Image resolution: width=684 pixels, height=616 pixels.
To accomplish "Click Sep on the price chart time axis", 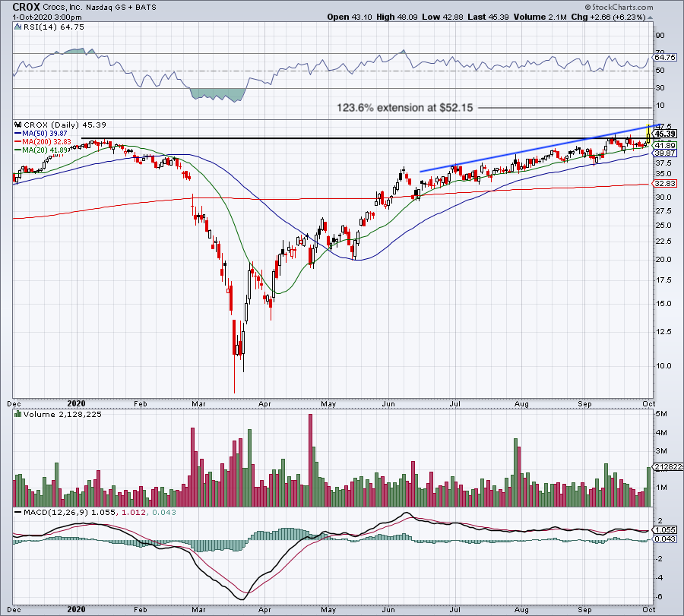I will (x=584, y=403).
